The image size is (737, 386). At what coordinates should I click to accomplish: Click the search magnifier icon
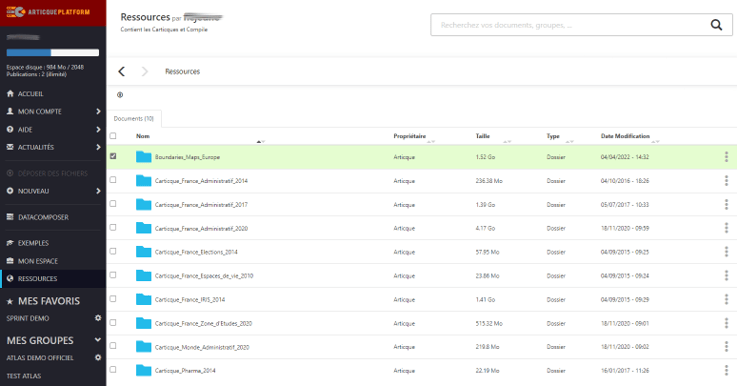(x=716, y=25)
